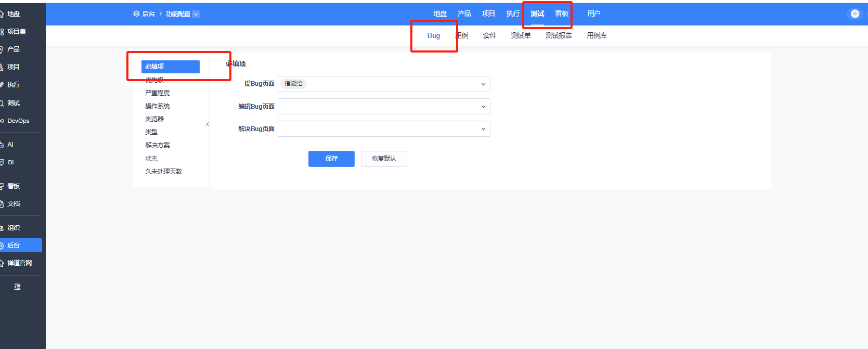This screenshot has height=349, width=868.
Task: Click the 指派给 tag in 提Bug页面
Action: click(x=293, y=84)
